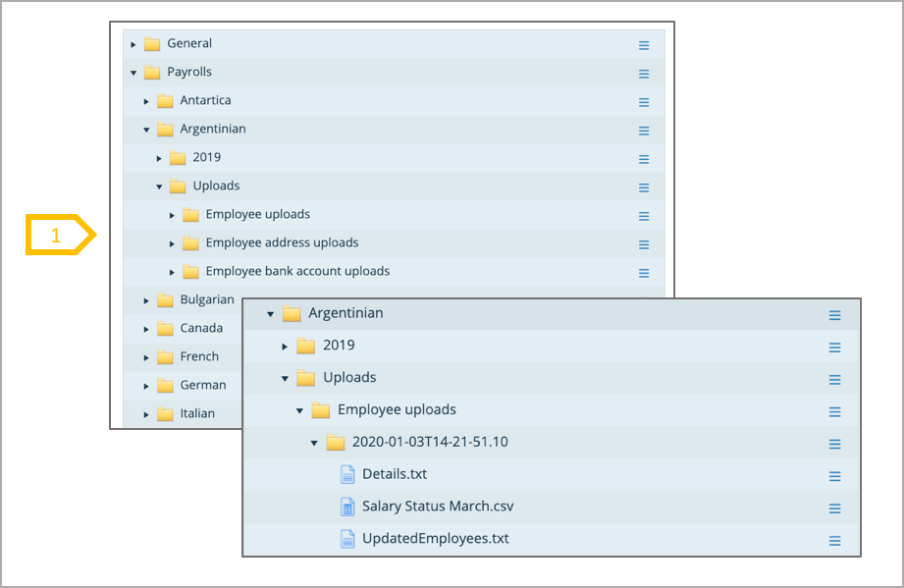904x588 pixels.
Task: Open menu for 2020-01-03T14-21-51.10 folder row
Action: [x=834, y=444]
